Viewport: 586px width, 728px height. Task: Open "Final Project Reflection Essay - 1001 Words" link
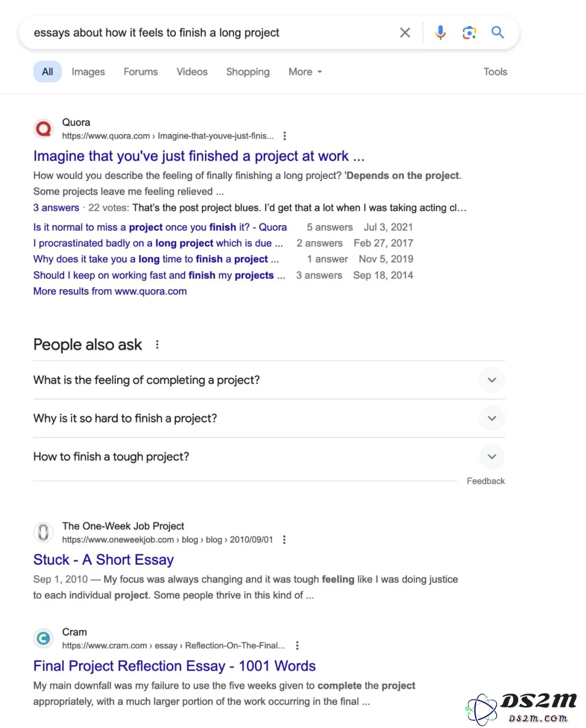click(x=174, y=666)
